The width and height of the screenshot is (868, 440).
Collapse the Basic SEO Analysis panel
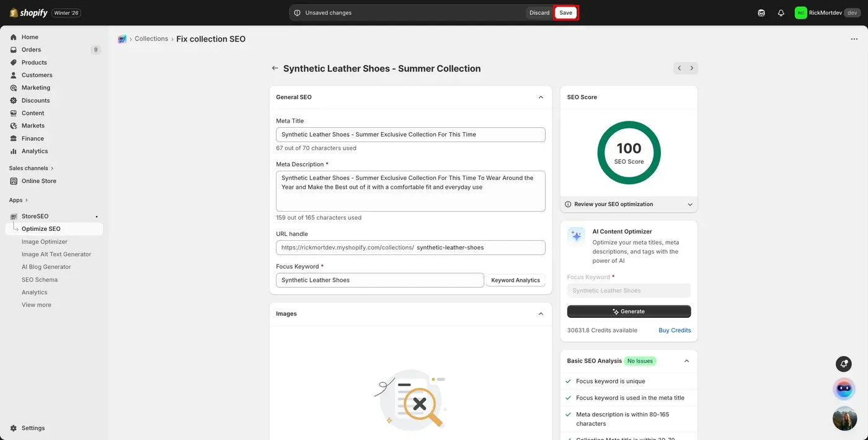click(686, 361)
